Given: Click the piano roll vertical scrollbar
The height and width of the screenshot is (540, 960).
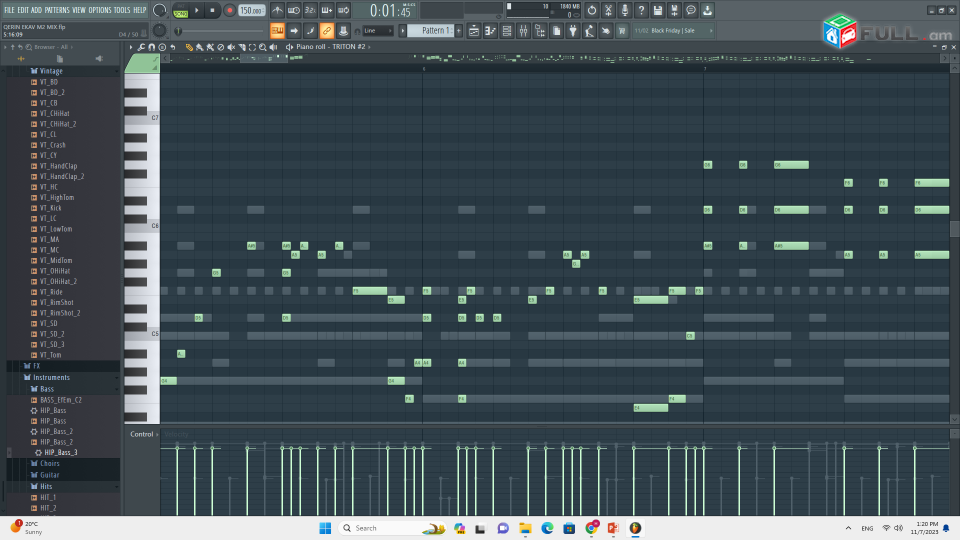Looking at the screenshot, I should [x=954, y=229].
